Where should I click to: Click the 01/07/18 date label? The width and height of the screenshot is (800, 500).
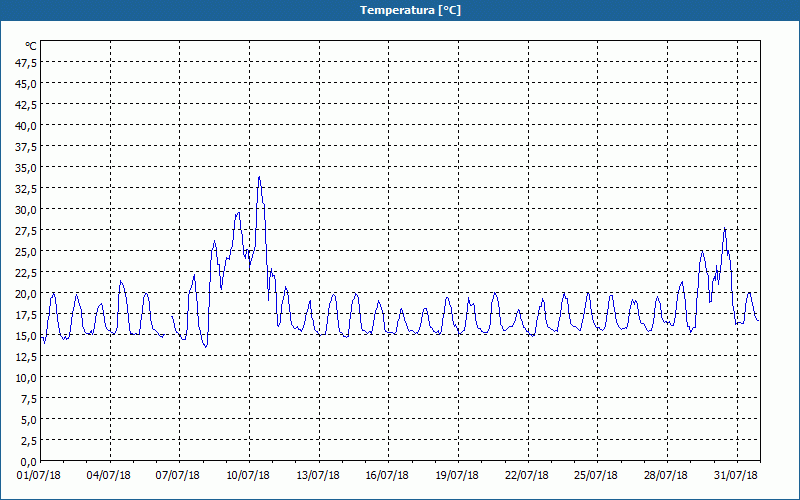point(39,476)
